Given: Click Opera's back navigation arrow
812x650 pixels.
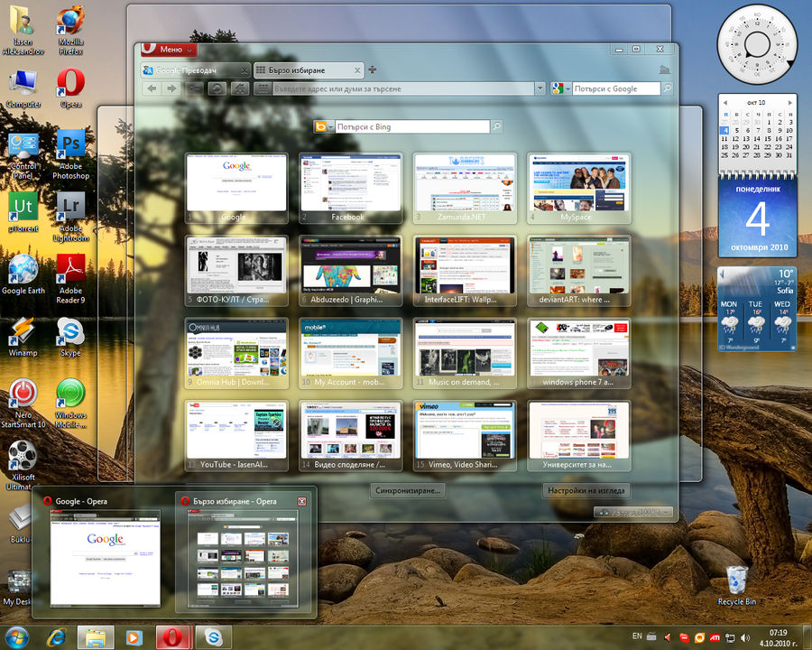Looking at the screenshot, I should tap(152, 88).
